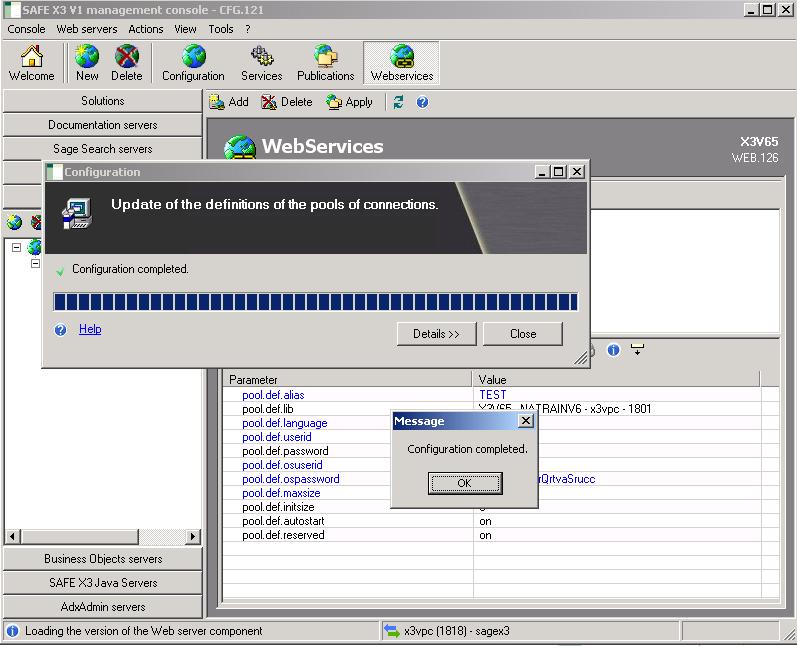Collapse the second-level tree node
This screenshot has width=797, height=646.
pos(35,263)
